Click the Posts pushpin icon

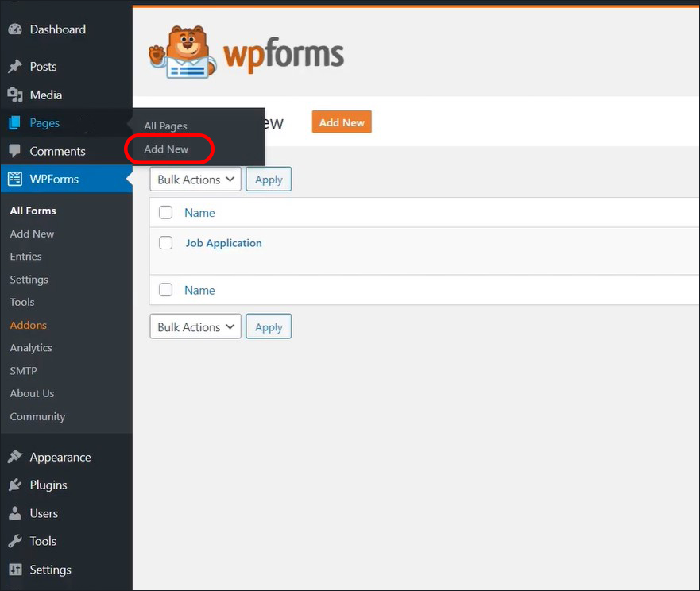15,67
